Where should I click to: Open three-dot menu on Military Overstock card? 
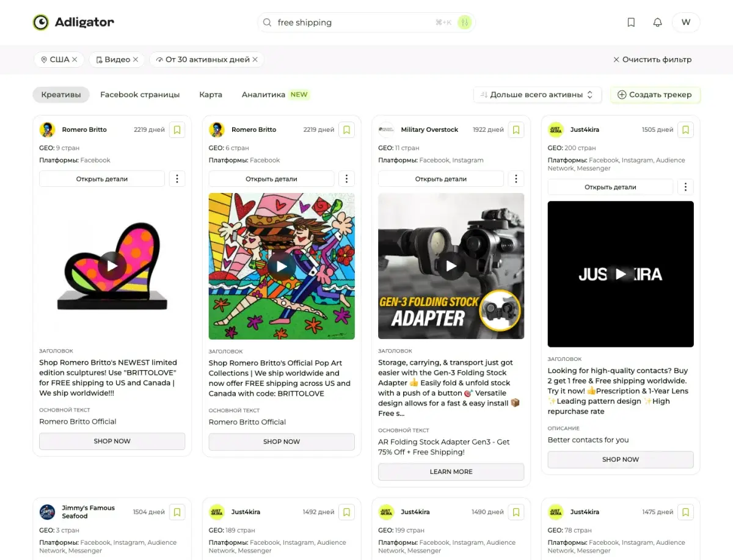(x=516, y=179)
